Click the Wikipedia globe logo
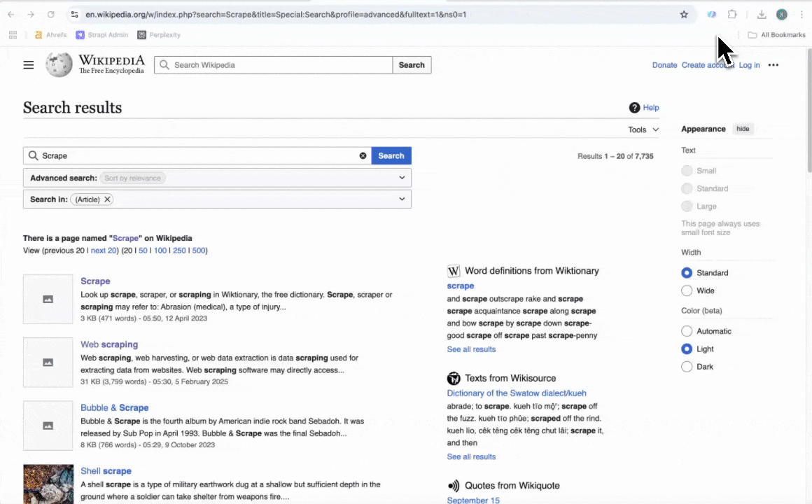Viewport: 812px width, 504px height. pyautogui.click(x=59, y=64)
